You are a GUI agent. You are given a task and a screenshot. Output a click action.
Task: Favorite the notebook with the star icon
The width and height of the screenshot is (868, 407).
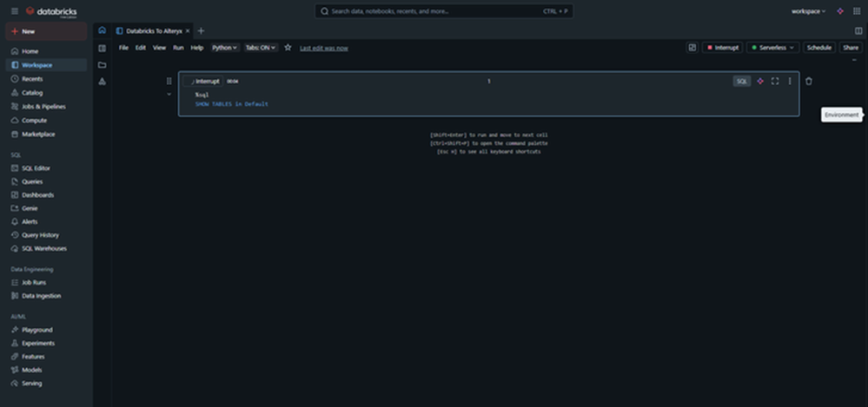point(288,48)
